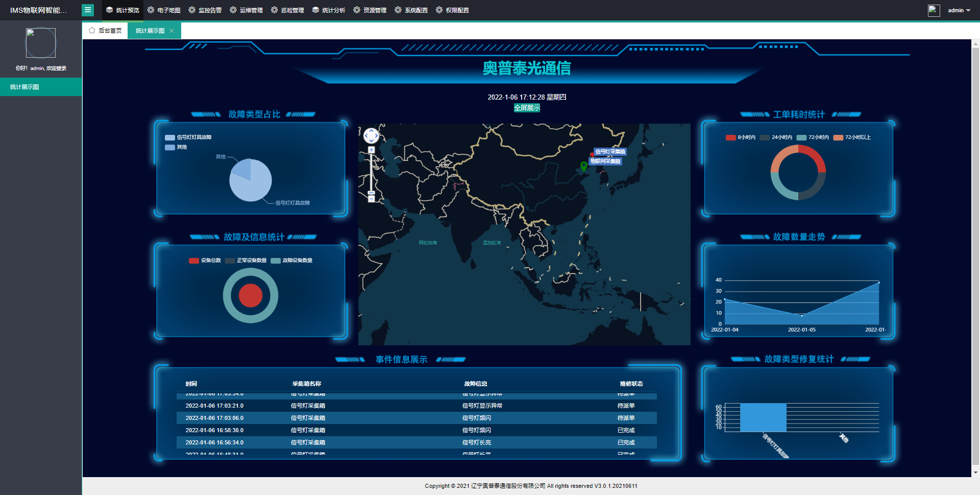The image size is (980, 495).
Task: Open the 统计分析 top menu
Action: point(329,10)
